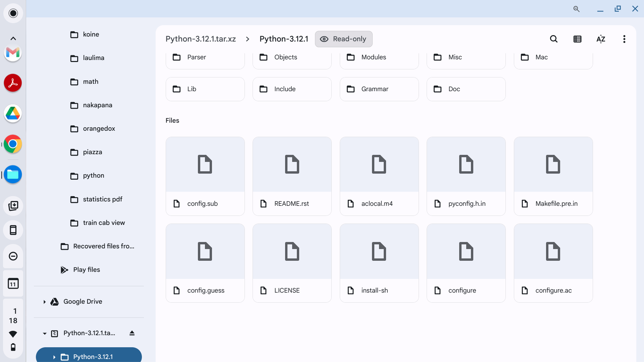Expand the Python-3.12.1 folder in the sidebar
The height and width of the screenshot is (362, 644).
[54, 357]
